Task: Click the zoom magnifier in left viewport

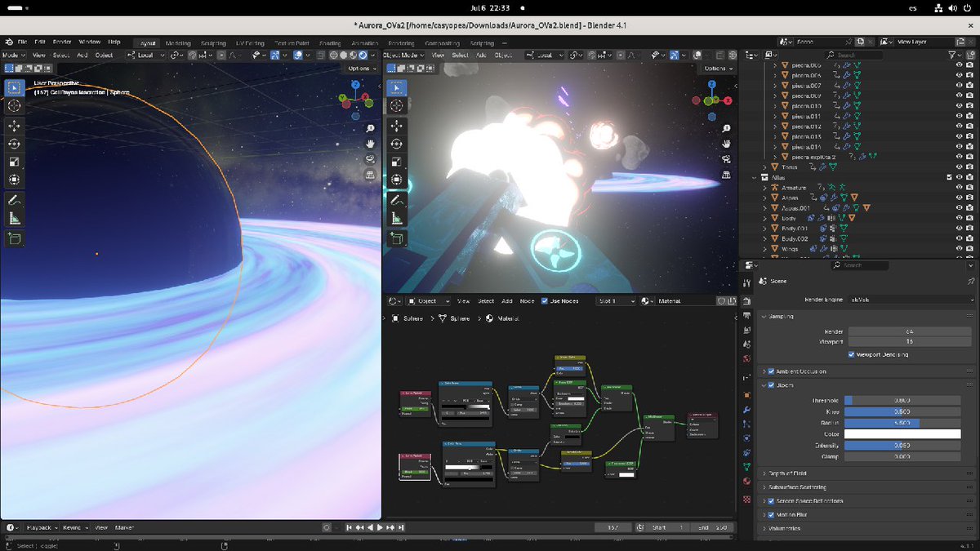Action: click(x=370, y=129)
